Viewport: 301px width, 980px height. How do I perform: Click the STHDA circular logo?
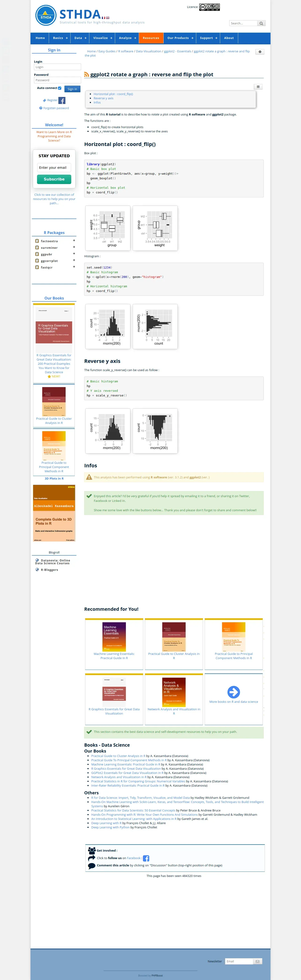point(46,15)
